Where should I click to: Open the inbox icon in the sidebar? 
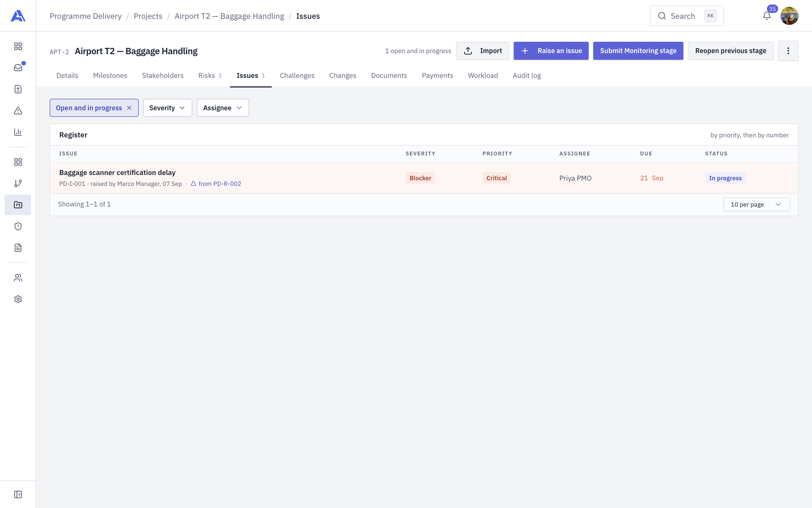tap(18, 68)
